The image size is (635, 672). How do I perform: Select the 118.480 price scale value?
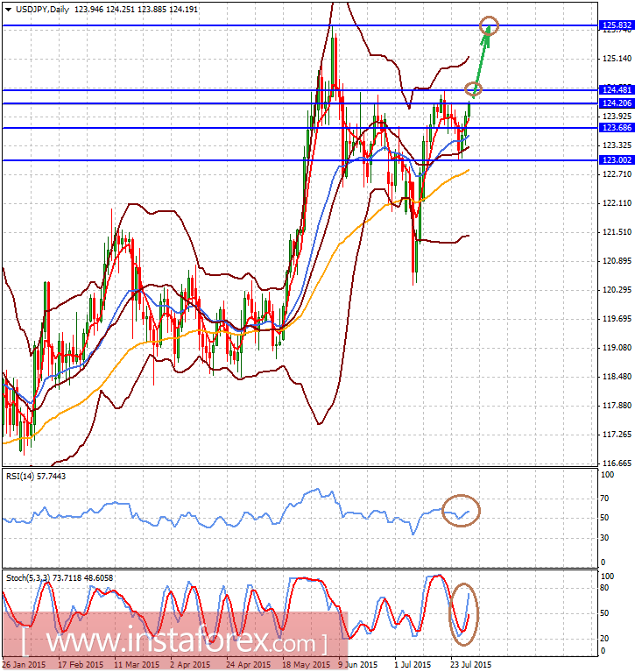pos(617,377)
